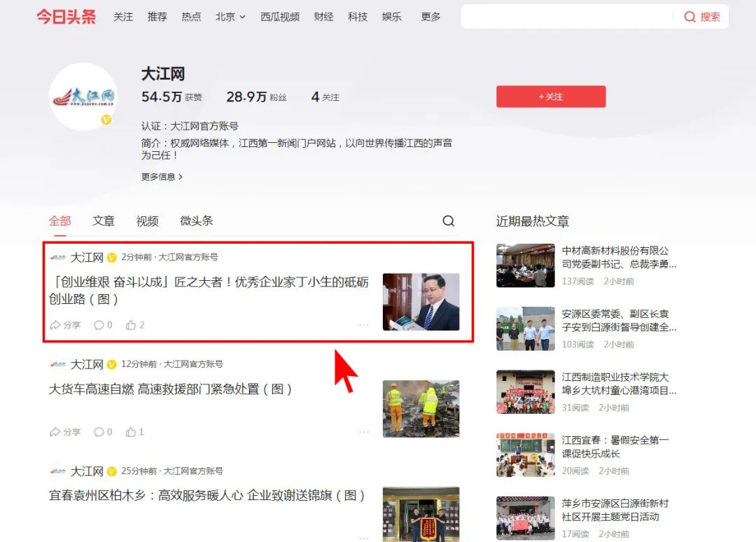Expand the 北京 city dropdown

pos(230,17)
